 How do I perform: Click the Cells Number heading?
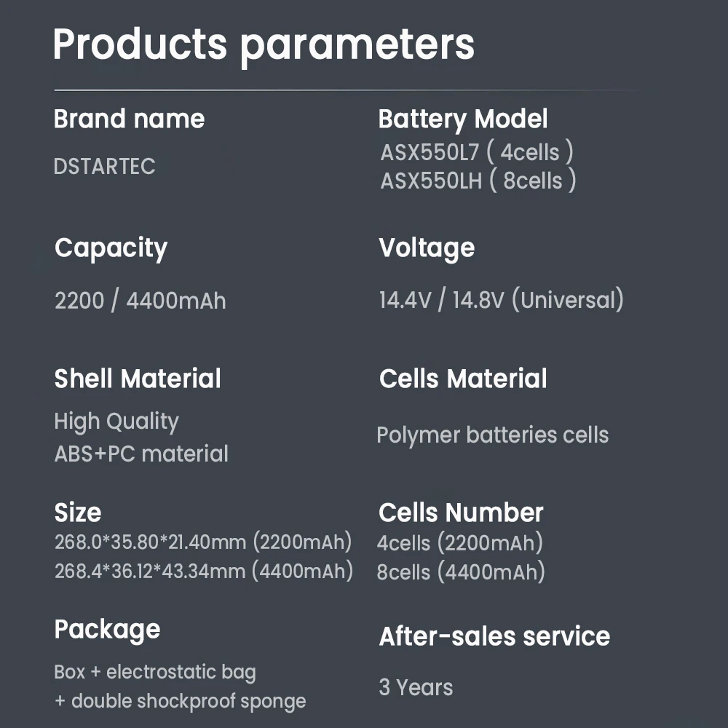(x=461, y=513)
